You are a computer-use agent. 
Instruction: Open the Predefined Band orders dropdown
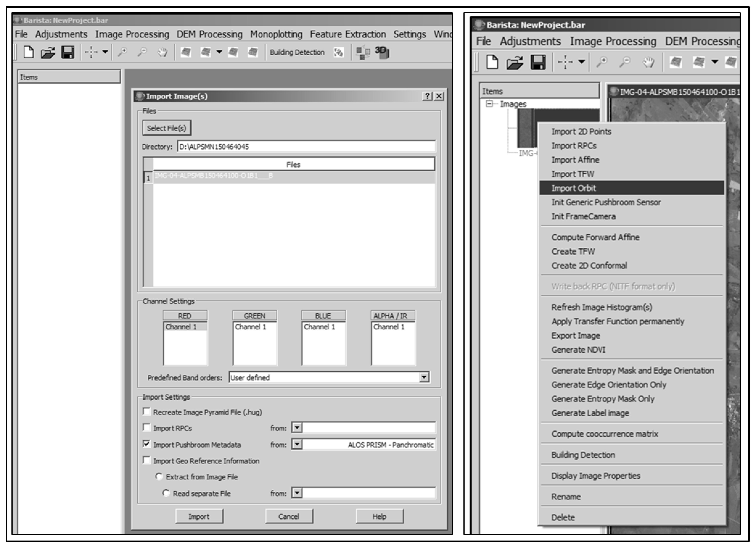click(424, 377)
